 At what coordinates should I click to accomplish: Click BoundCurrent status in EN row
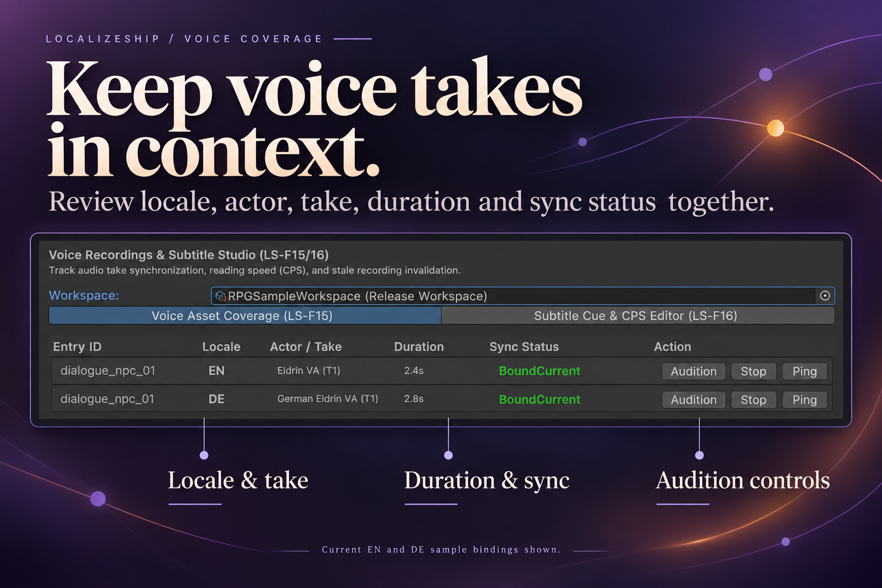tap(540, 371)
